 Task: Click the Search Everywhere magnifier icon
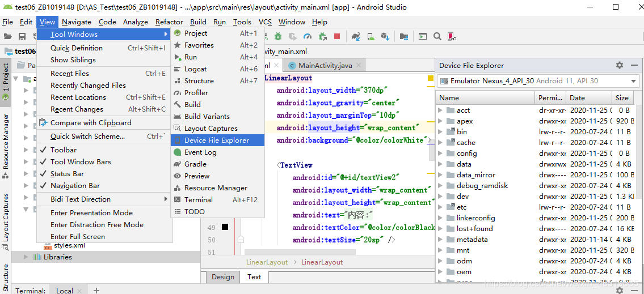click(437, 36)
